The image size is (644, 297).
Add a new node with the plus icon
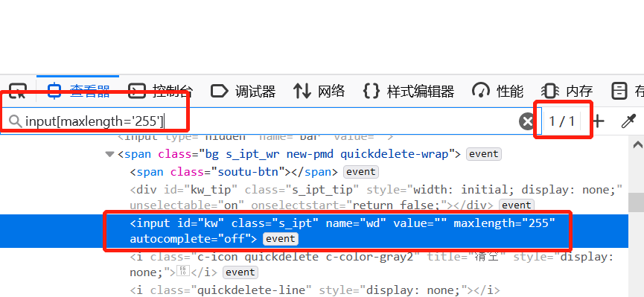click(599, 121)
